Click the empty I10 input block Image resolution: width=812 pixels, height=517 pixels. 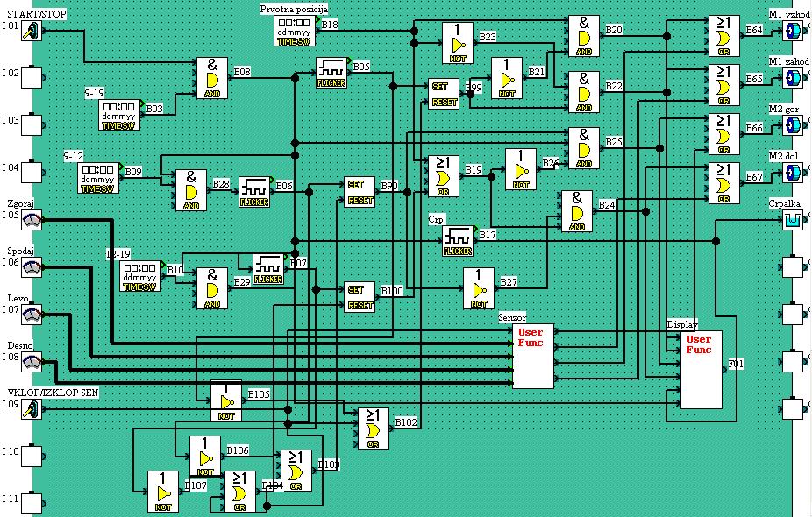pyautogui.click(x=31, y=457)
